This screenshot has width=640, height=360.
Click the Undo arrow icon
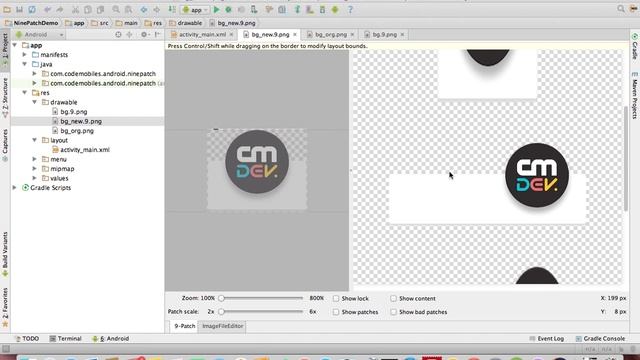pyautogui.click(x=47, y=9)
